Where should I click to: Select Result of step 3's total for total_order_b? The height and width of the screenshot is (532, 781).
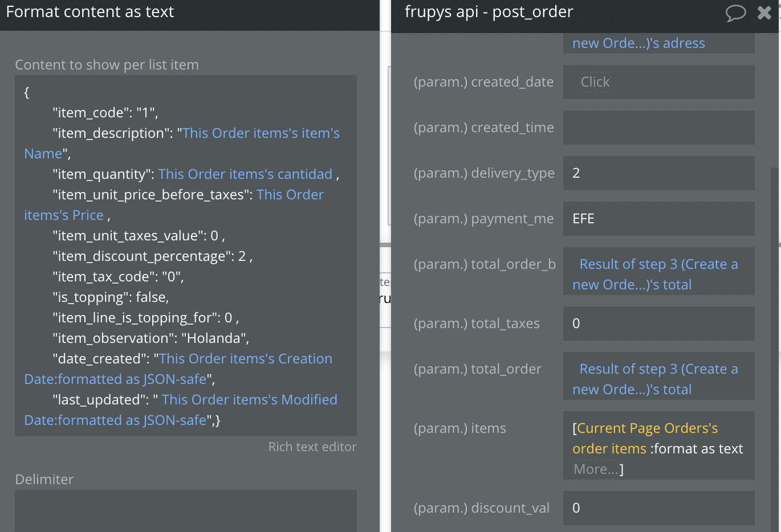coord(657,274)
